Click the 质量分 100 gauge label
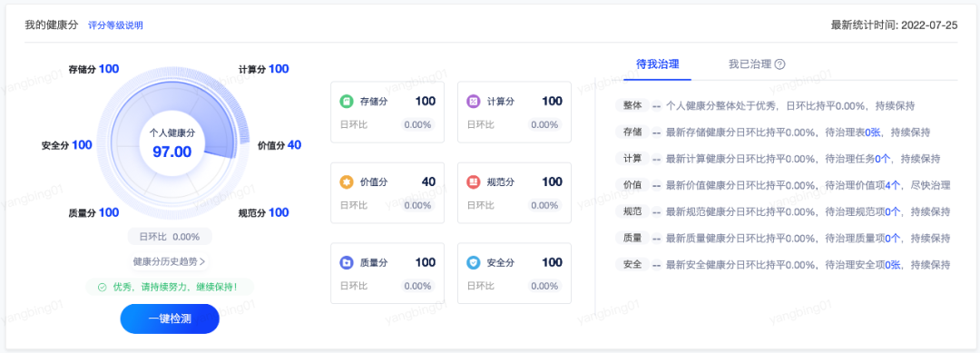 (93, 212)
